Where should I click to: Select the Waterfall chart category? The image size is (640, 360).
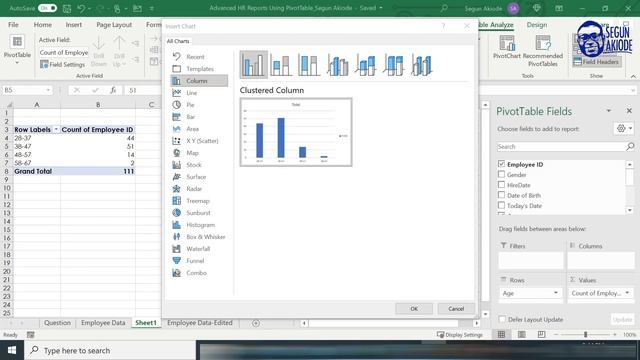pos(199,249)
